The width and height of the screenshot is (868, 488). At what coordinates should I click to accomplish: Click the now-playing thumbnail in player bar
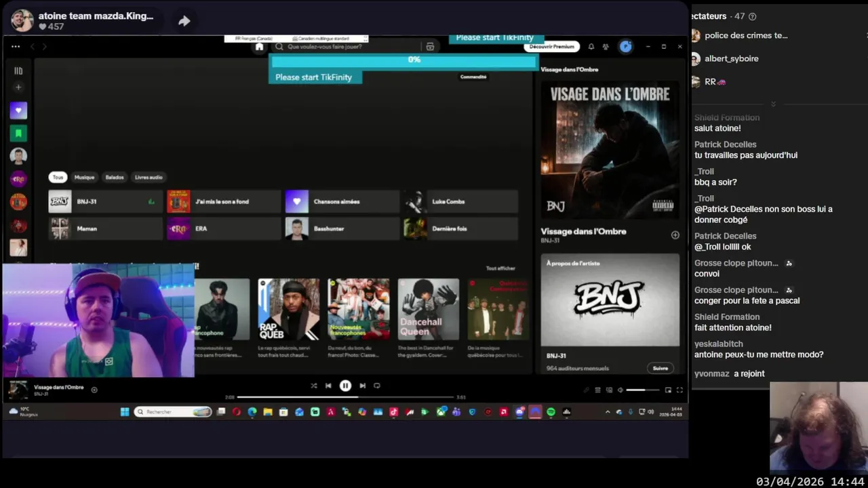coord(18,390)
